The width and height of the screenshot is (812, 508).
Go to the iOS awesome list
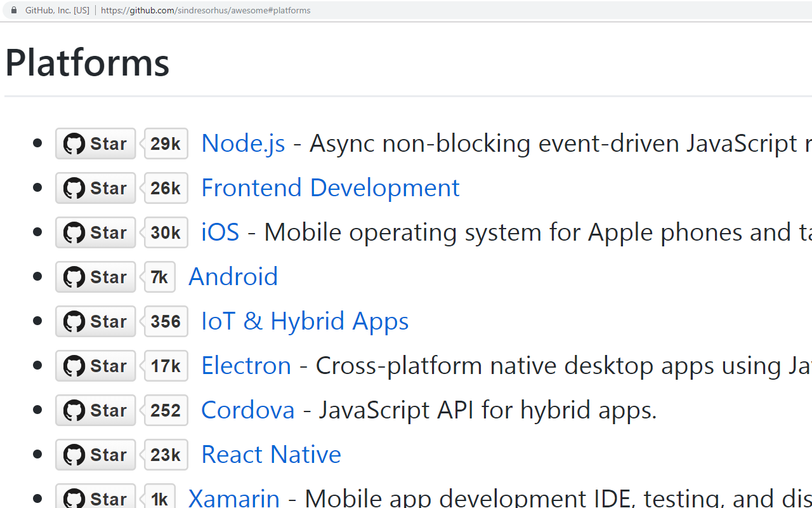tap(220, 232)
